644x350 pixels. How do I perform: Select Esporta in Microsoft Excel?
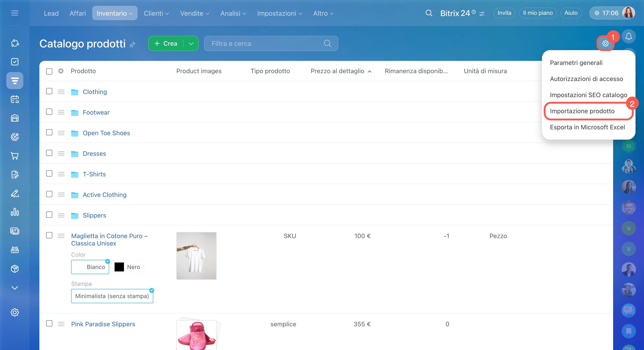pos(587,127)
